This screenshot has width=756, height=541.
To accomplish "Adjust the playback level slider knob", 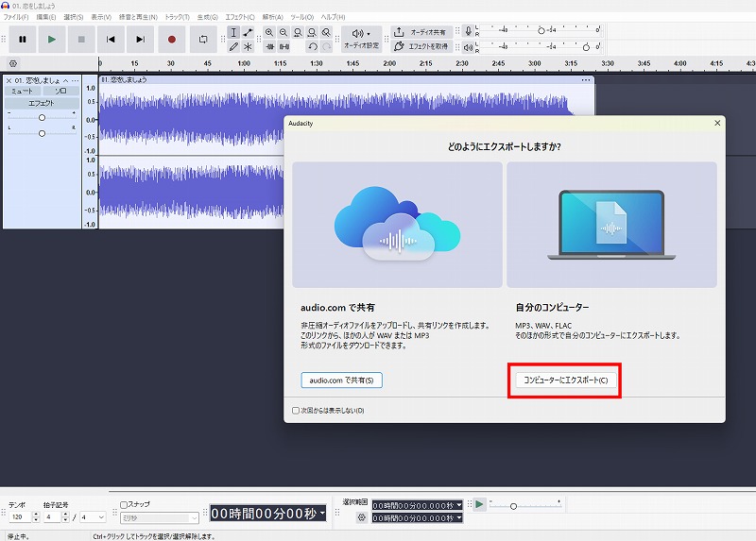I will (586, 47).
